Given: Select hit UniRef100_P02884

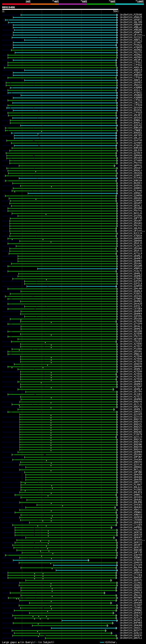Looking at the screenshot, I should click(x=131, y=349).
